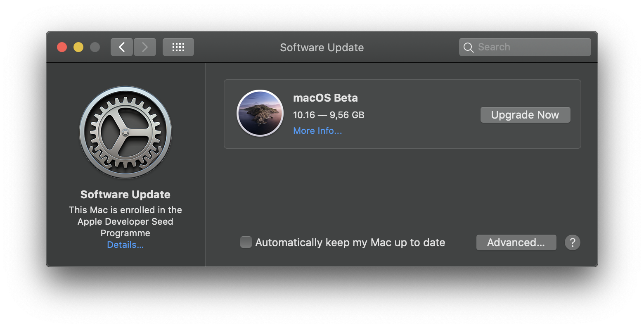Click the magnifying glass search icon

click(469, 48)
